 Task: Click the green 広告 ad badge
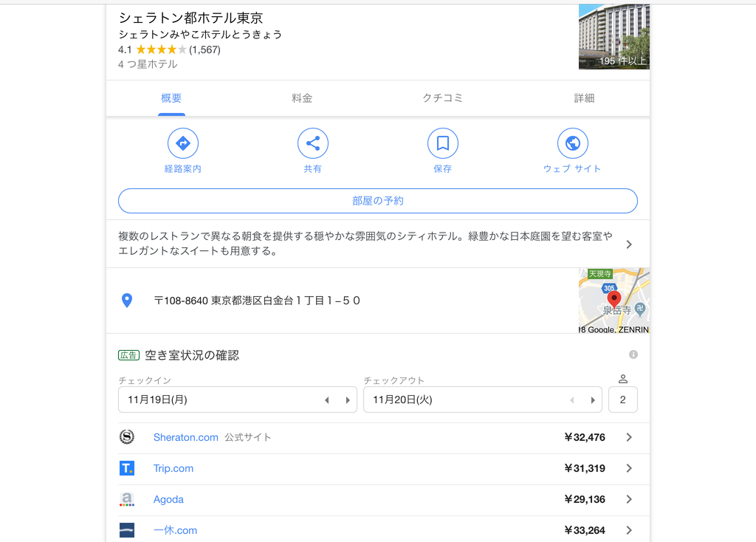[128, 355]
